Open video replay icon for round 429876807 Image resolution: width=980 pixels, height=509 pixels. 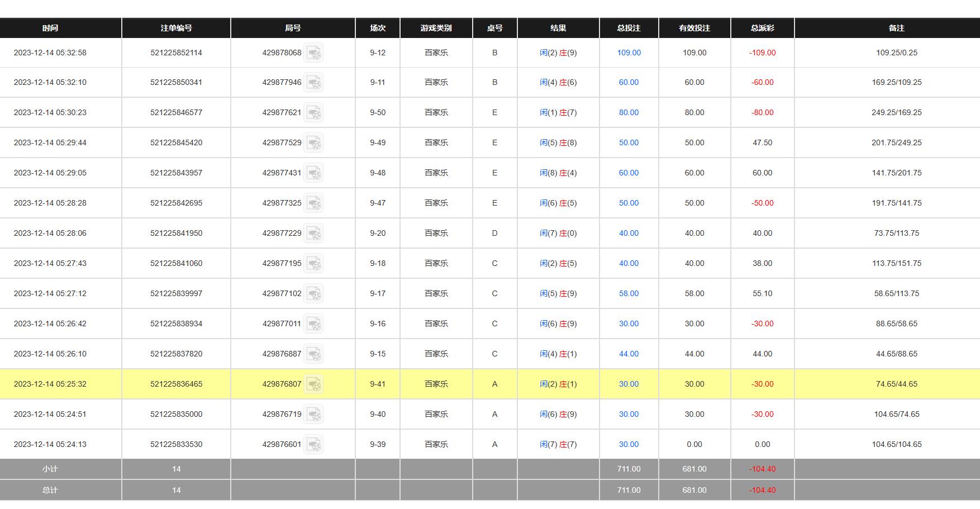pyautogui.click(x=313, y=384)
